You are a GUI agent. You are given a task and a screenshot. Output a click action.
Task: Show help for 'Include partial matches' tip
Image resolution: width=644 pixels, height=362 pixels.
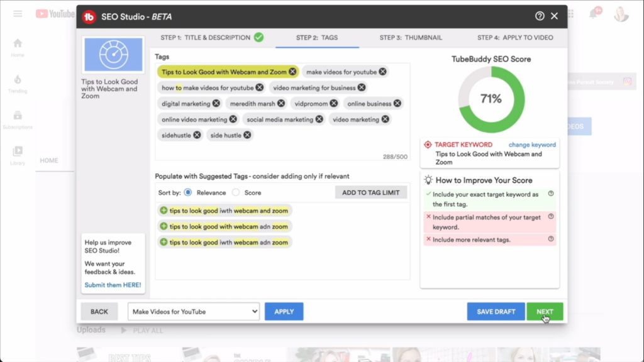tap(551, 216)
